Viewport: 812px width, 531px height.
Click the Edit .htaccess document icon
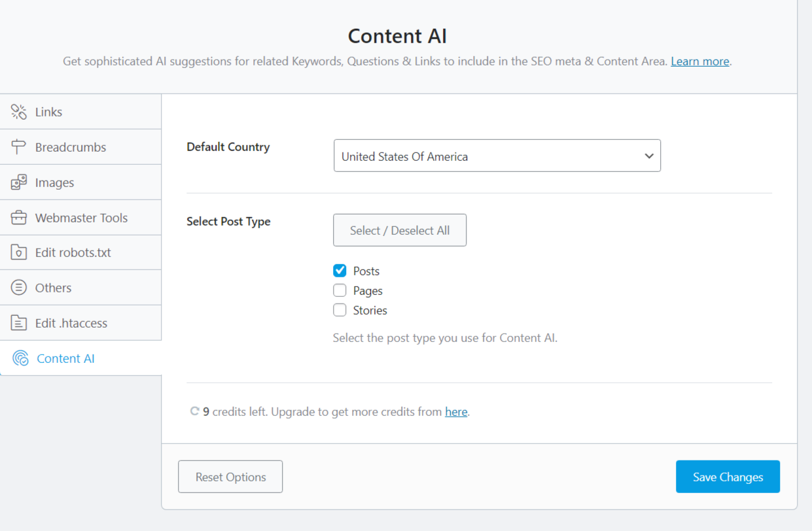point(19,323)
